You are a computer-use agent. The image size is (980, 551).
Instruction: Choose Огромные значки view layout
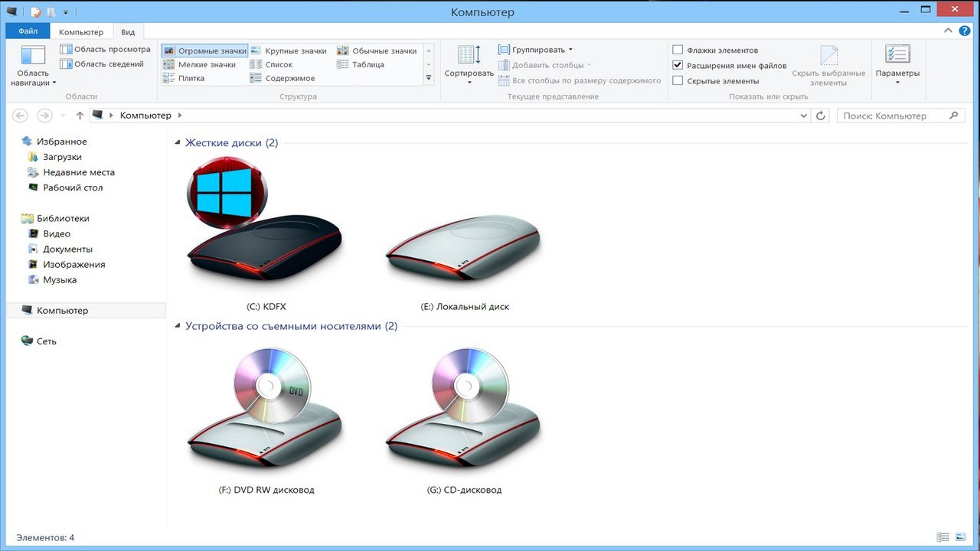click(204, 51)
